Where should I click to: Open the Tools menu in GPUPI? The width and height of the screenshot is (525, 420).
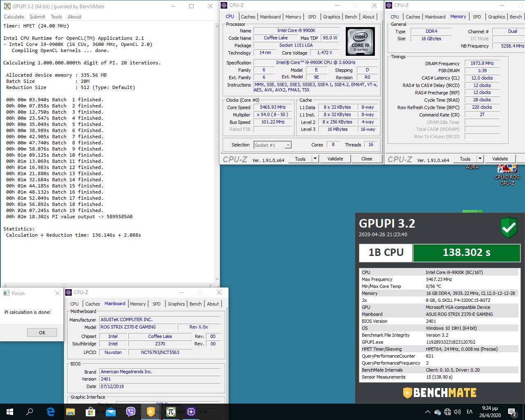pos(57,17)
